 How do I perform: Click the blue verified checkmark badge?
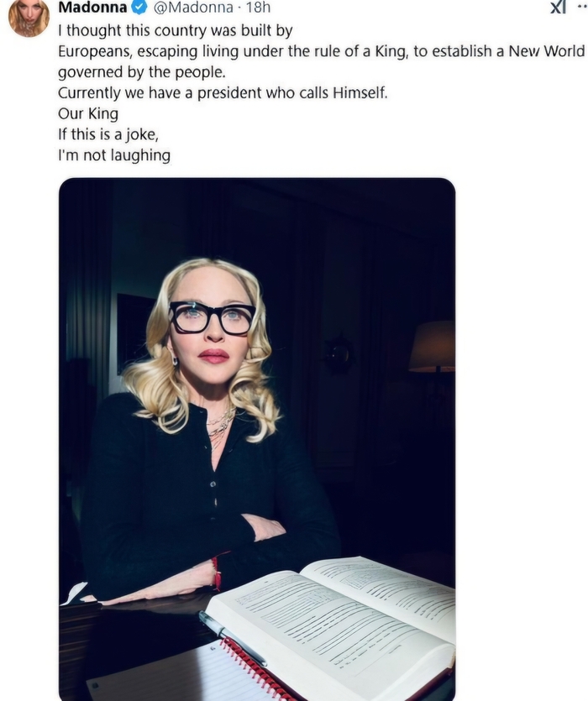(140, 8)
